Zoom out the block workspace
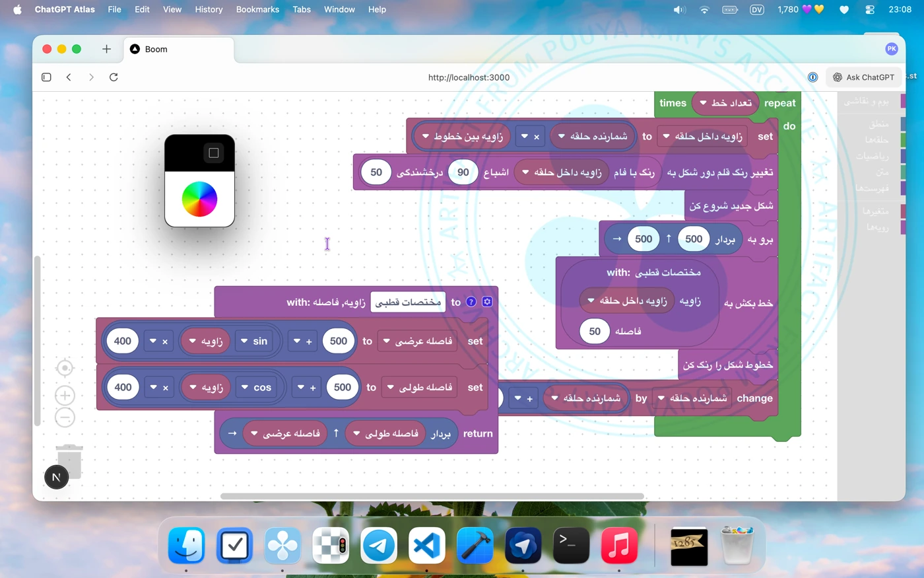This screenshot has width=924, height=578. (65, 417)
